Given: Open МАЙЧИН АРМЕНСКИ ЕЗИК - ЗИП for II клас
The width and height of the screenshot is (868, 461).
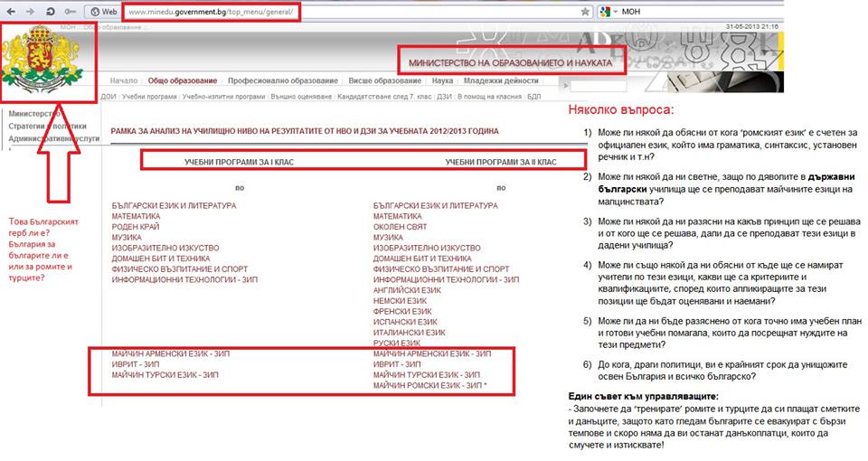Looking at the screenshot, I should coord(432,353).
